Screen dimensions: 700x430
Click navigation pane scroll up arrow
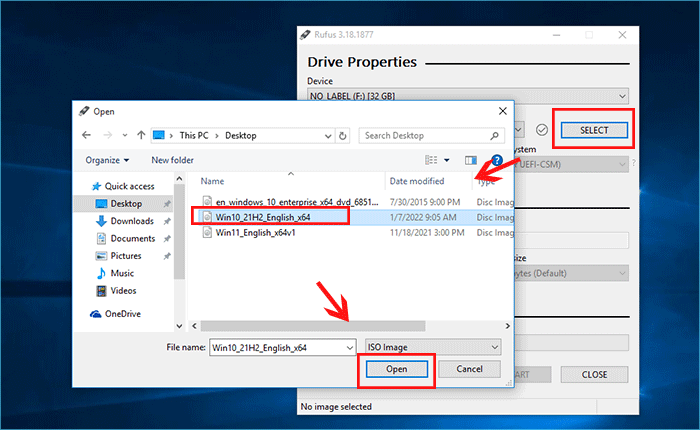179,179
